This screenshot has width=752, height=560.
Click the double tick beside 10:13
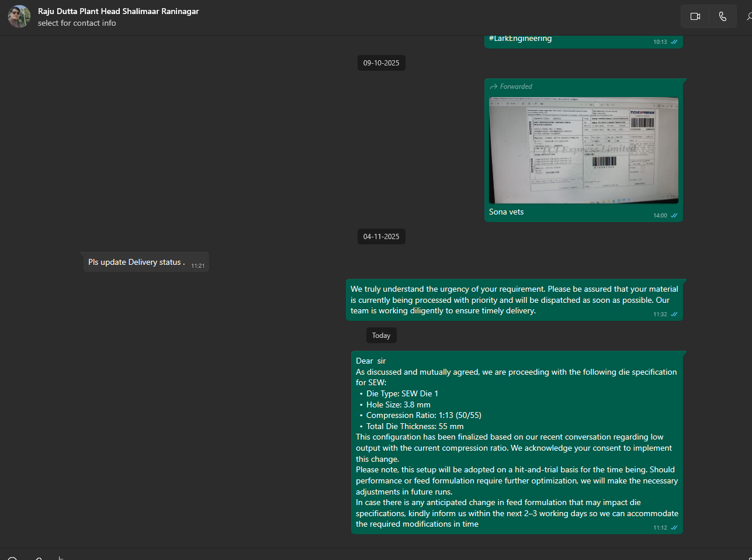(x=674, y=42)
